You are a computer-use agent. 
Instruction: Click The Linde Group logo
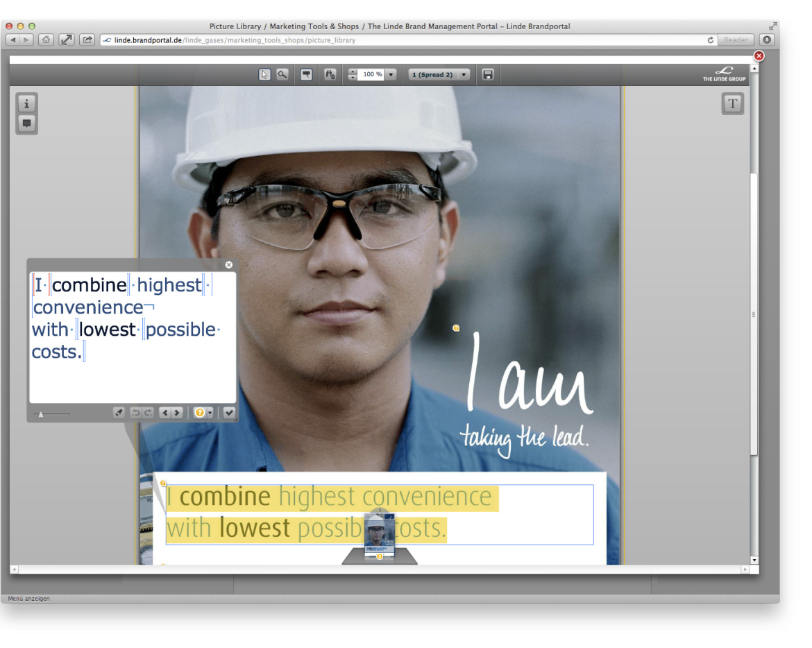click(724, 74)
